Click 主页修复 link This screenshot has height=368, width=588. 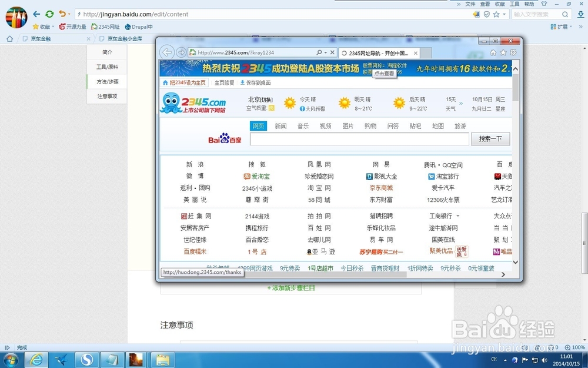pos(224,82)
